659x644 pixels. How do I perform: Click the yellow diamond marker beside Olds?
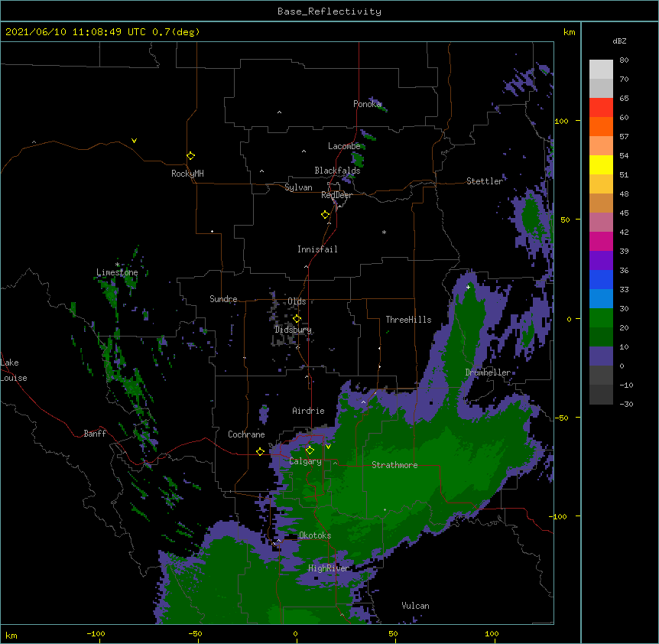point(297,319)
